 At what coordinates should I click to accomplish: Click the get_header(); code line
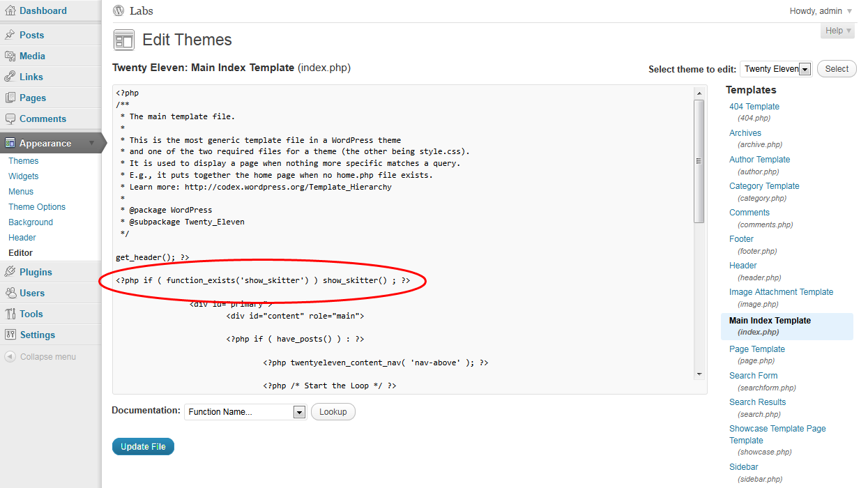click(152, 257)
